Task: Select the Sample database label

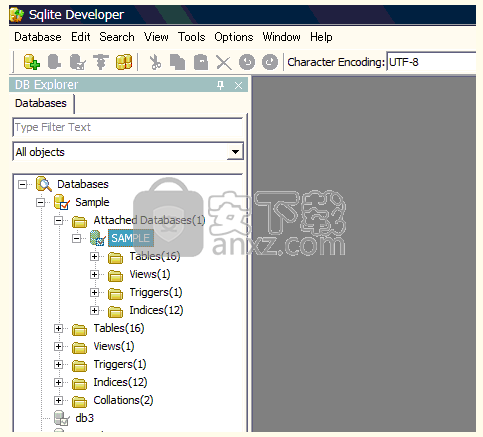Action: coord(92,202)
